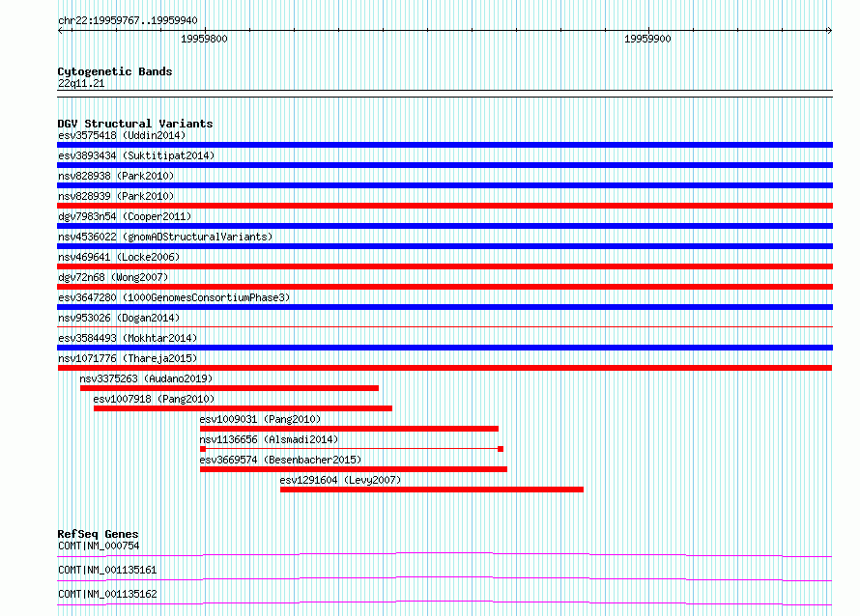Select esv3575418 (Uddin2014) blue bar

pyautogui.click(x=444, y=145)
